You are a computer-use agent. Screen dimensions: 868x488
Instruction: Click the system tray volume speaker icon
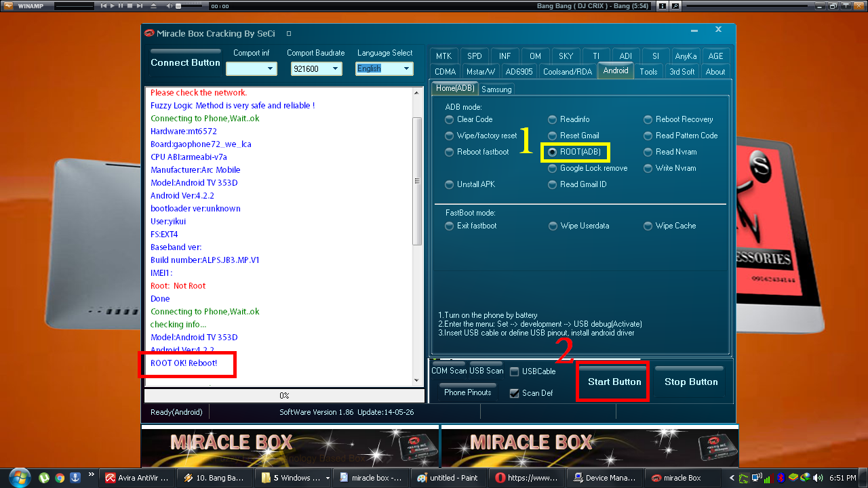click(817, 478)
